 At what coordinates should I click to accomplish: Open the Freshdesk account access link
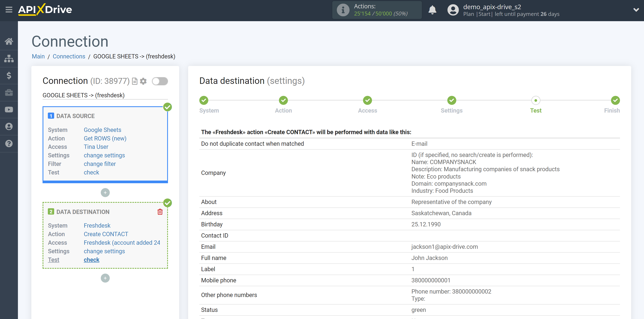(x=122, y=242)
